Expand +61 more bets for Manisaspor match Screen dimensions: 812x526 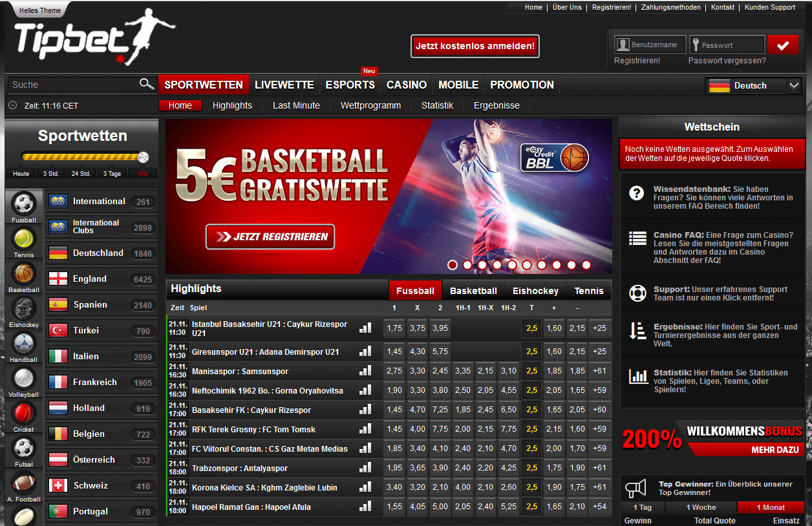point(599,371)
